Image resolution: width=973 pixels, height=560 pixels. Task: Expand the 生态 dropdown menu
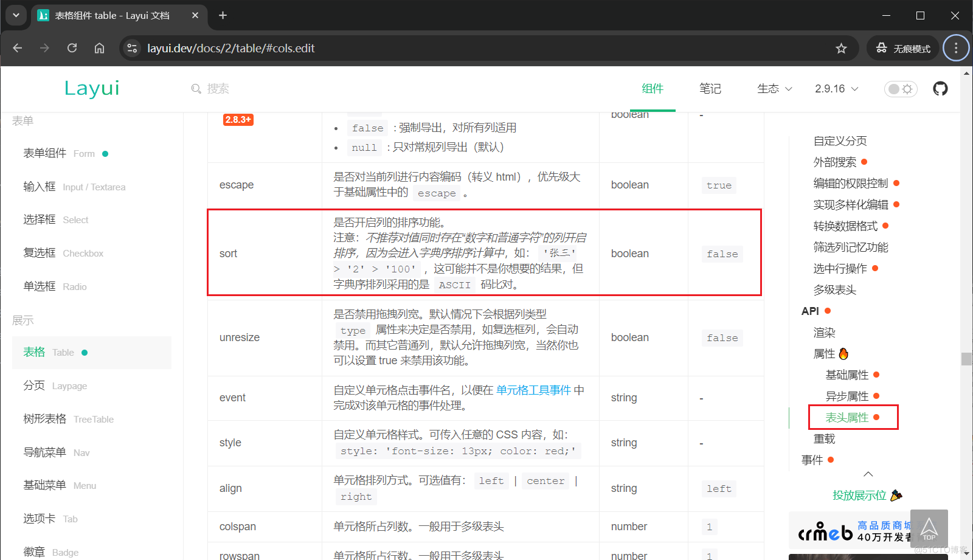[x=774, y=89]
